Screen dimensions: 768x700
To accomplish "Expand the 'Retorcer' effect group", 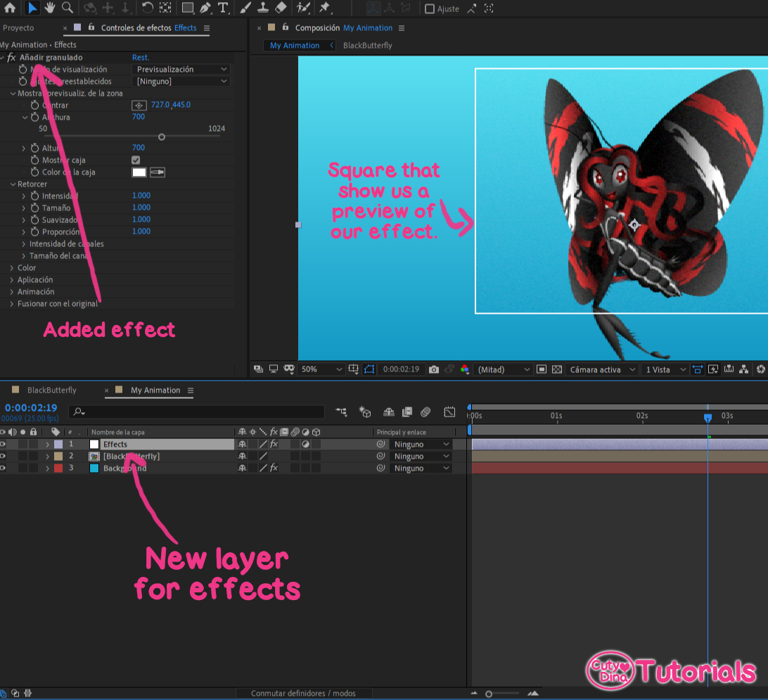I will [x=12, y=184].
